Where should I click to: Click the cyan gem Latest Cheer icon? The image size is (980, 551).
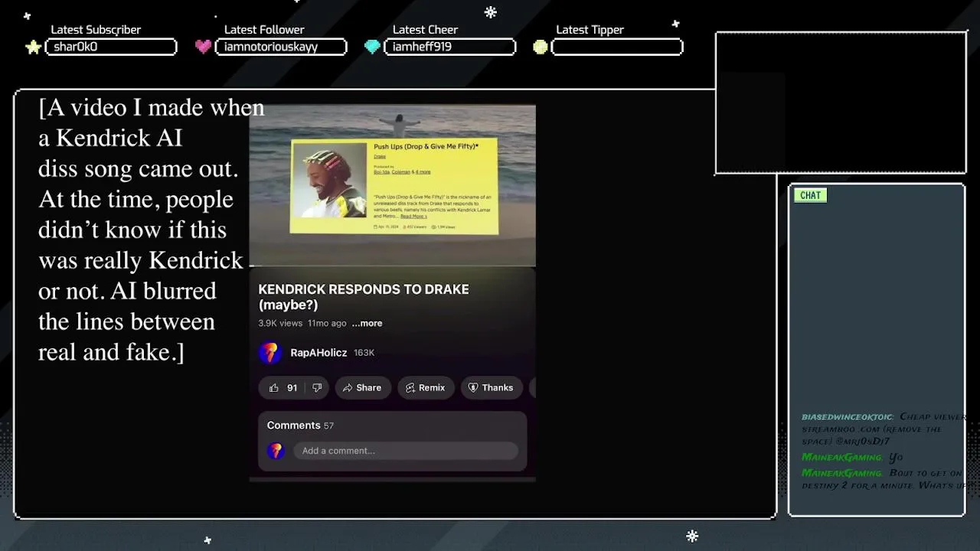(372, 47)
